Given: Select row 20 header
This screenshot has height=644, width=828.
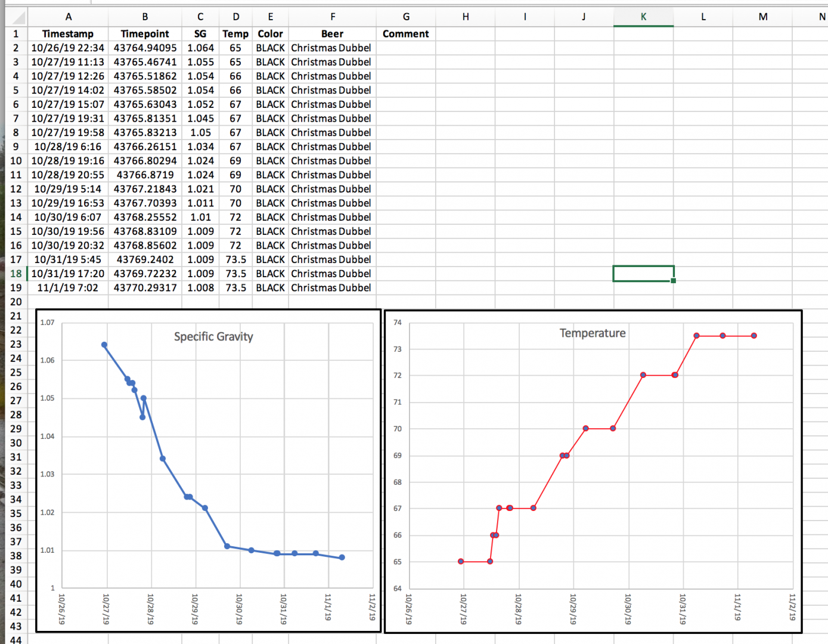Looking at the screenshot, I should pos(15,302).
